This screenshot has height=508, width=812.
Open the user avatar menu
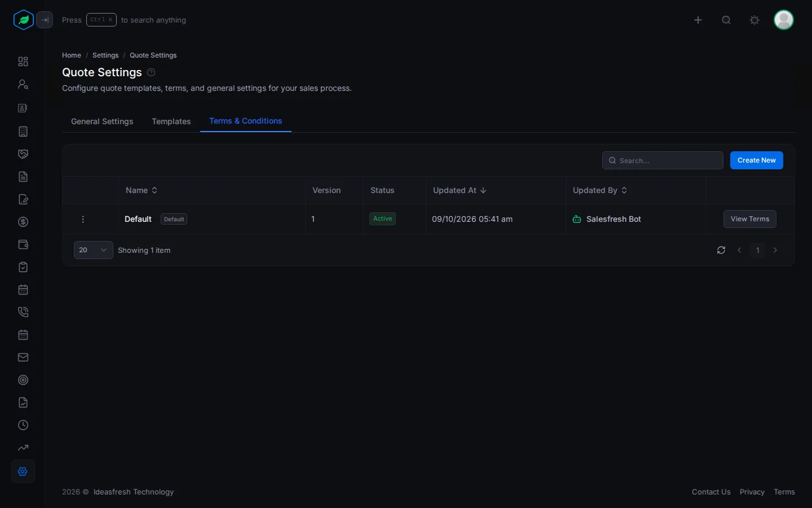pyautogui.click(x=784, y=20)
